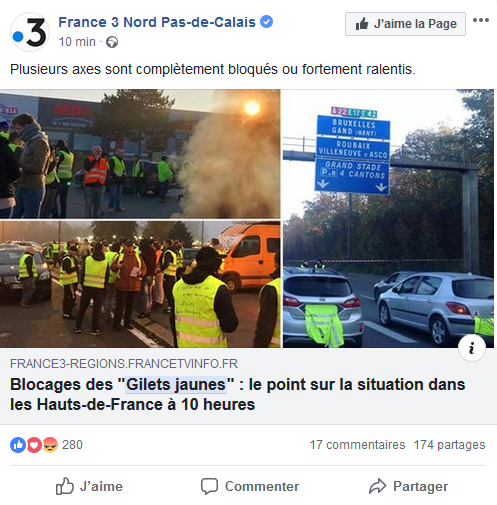The image size is (497, 505).
Task: Click the france3-regions.francetvinfo.fr source link
Action: [x=124, y=364]
